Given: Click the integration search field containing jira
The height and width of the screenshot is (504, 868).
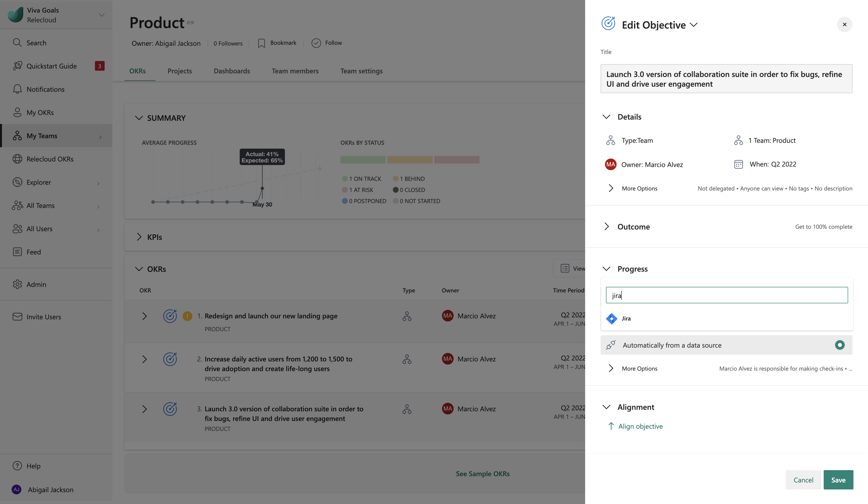Looking at the screenshot, I should pyautogui.click(x=727, y=295).
